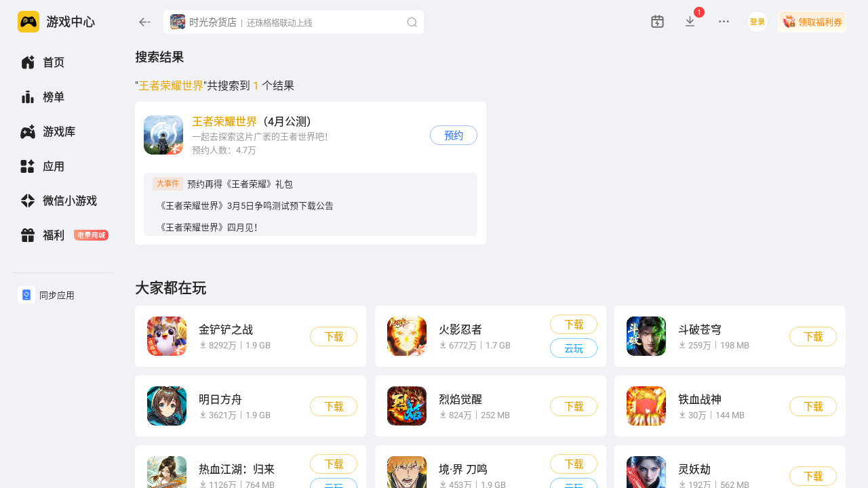Click 云玩 for 火影忍者
868x488 pixels.
(574, 348)
